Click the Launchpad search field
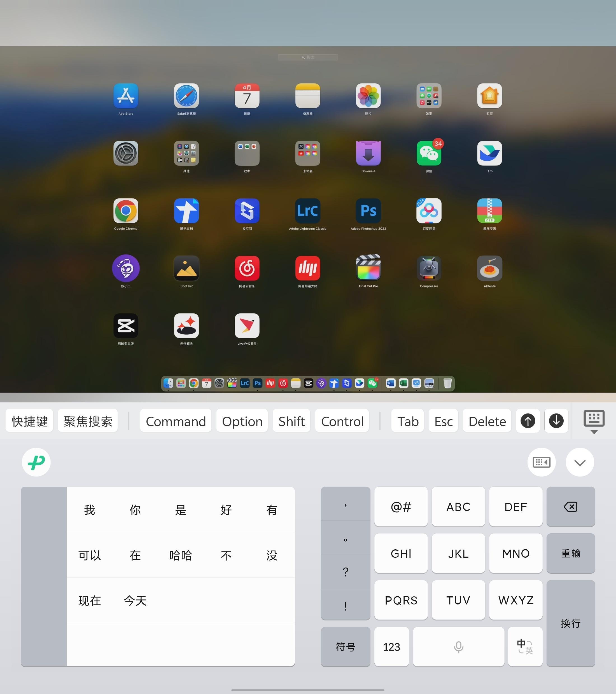Screen dimensions: 616x694 coord(307,57)
